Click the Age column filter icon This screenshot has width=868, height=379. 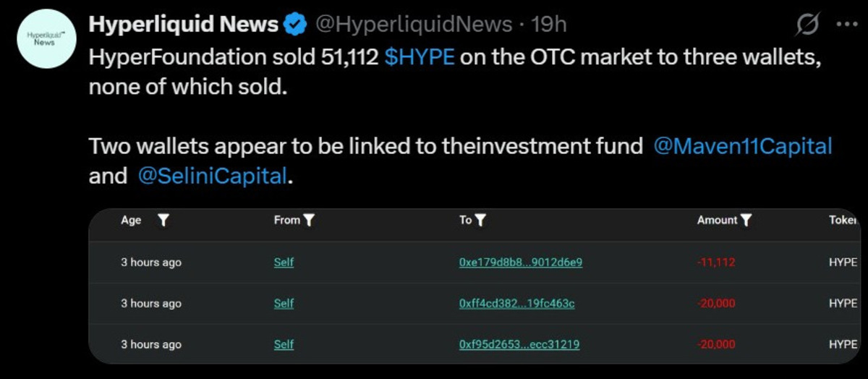coord(163,221)
